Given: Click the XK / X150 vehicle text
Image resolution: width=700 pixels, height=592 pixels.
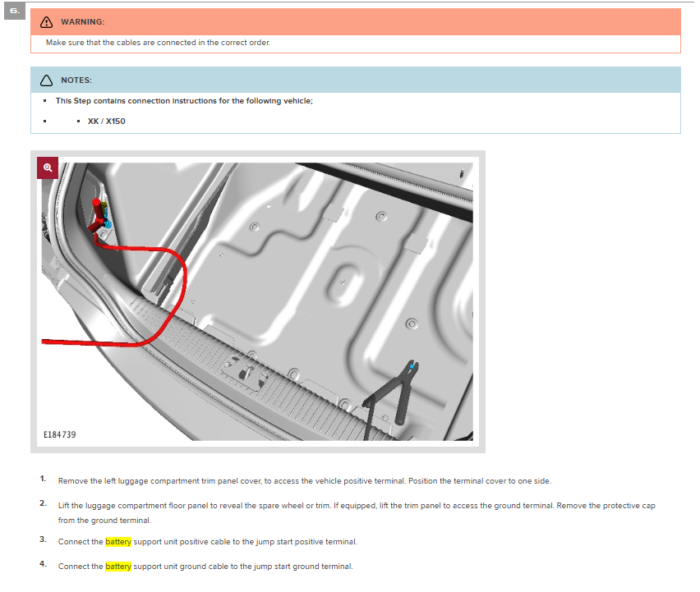Looking at the screenshot, I should point(106,121).
